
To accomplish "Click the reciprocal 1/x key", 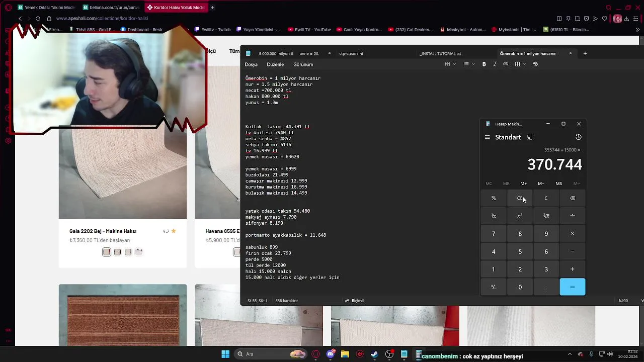I will [494, 216].
